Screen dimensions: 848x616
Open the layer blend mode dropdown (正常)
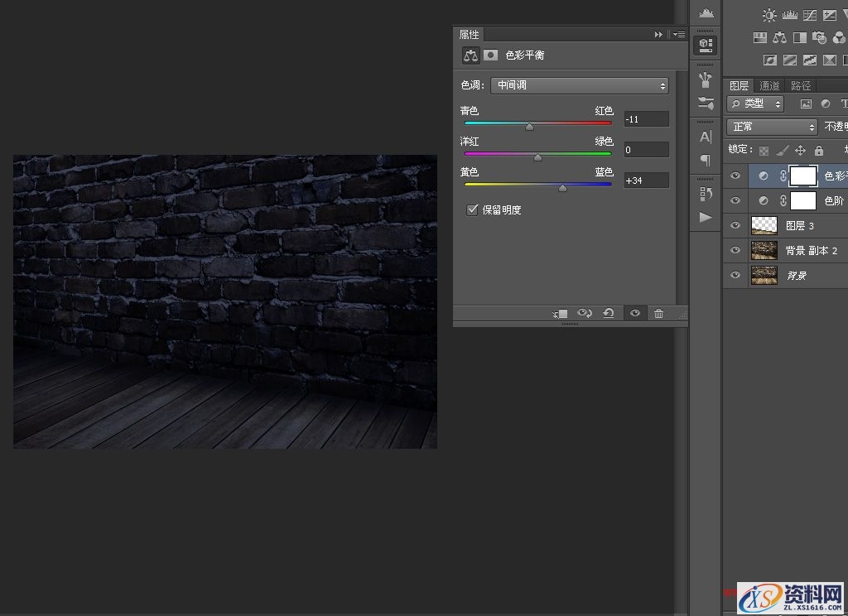772,127
